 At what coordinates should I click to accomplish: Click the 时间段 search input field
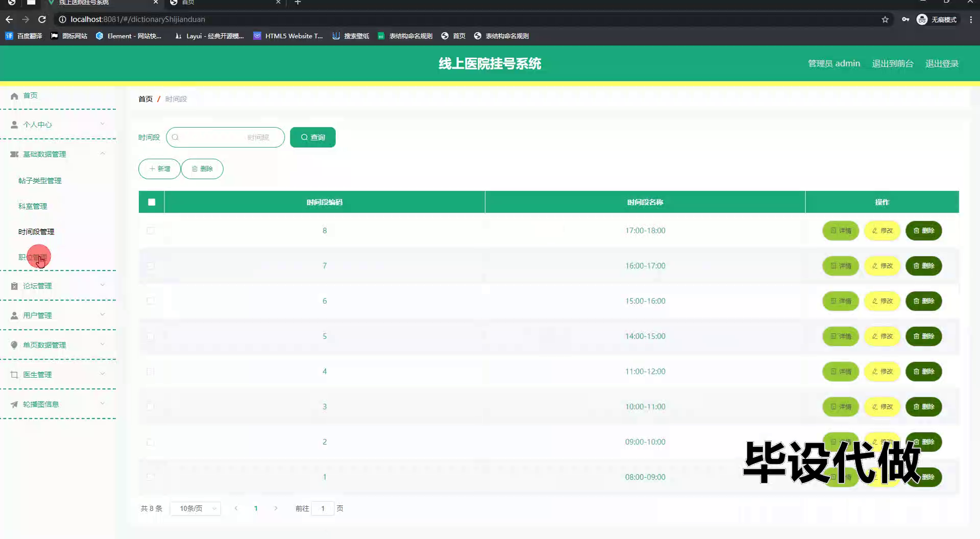click(x=225, y=137)
